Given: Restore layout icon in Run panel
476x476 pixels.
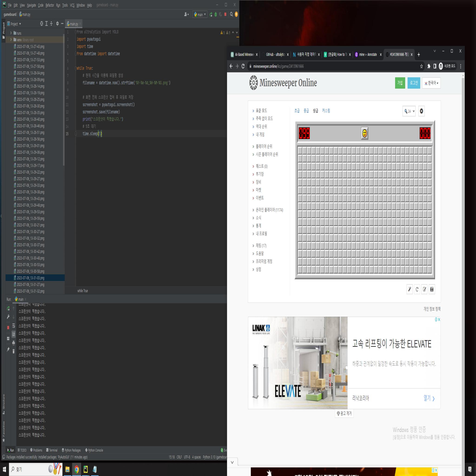Looking at the screenshot, I should tap(8, 338).
